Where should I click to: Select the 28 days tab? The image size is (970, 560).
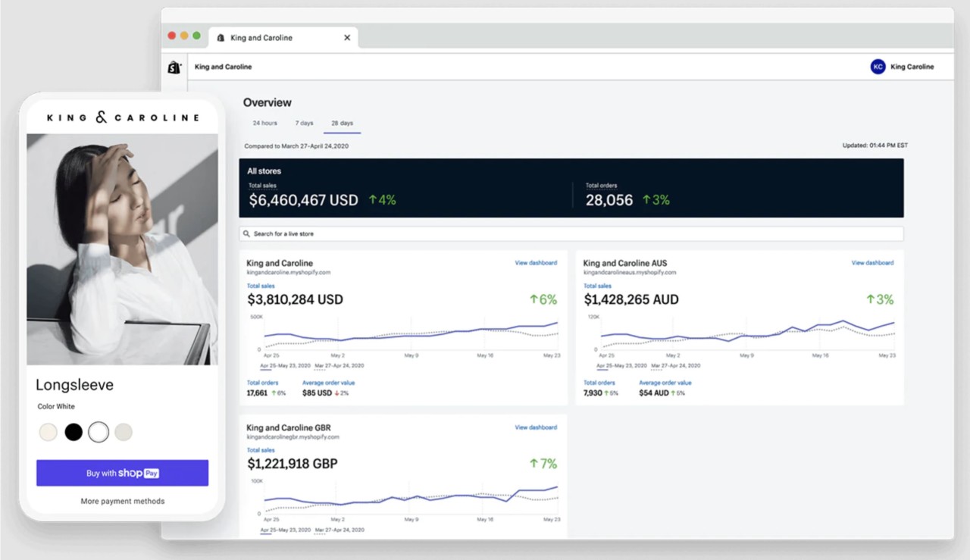coord(342,122)
